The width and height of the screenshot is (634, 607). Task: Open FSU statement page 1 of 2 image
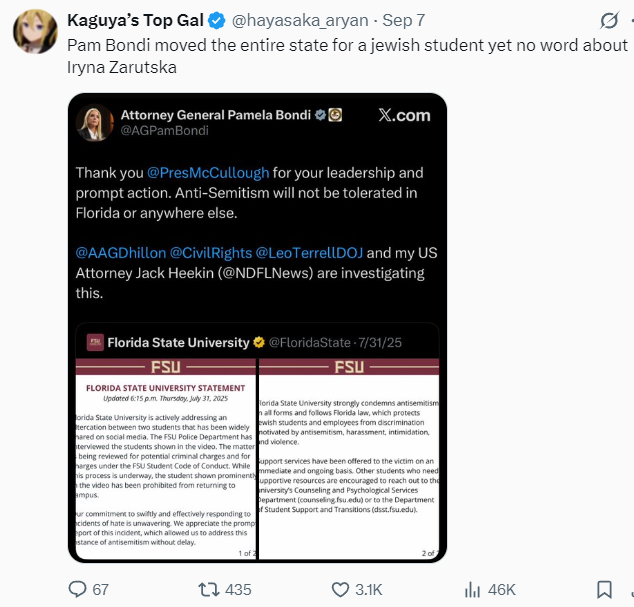tap(165, 459)
